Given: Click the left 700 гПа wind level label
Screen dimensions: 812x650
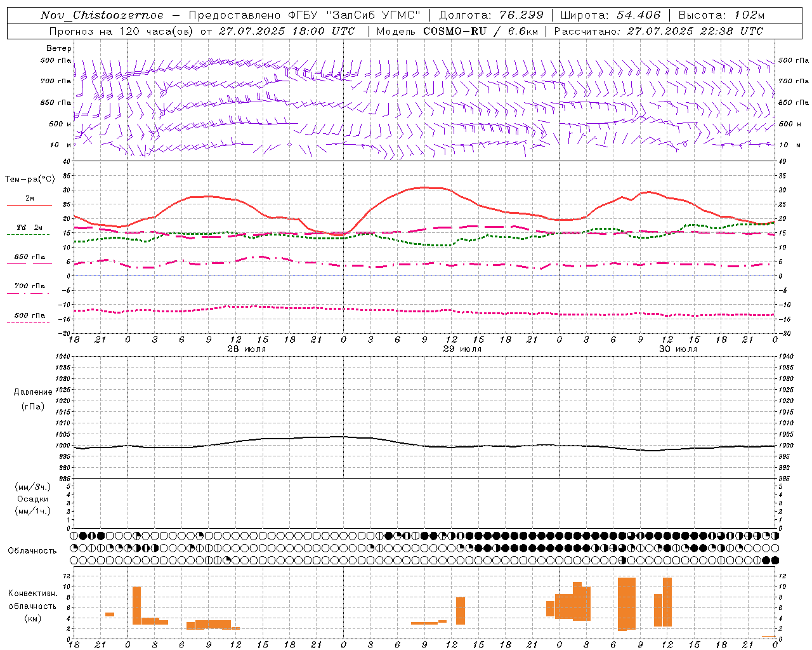Looking at the screenshot, I should 56,81.
